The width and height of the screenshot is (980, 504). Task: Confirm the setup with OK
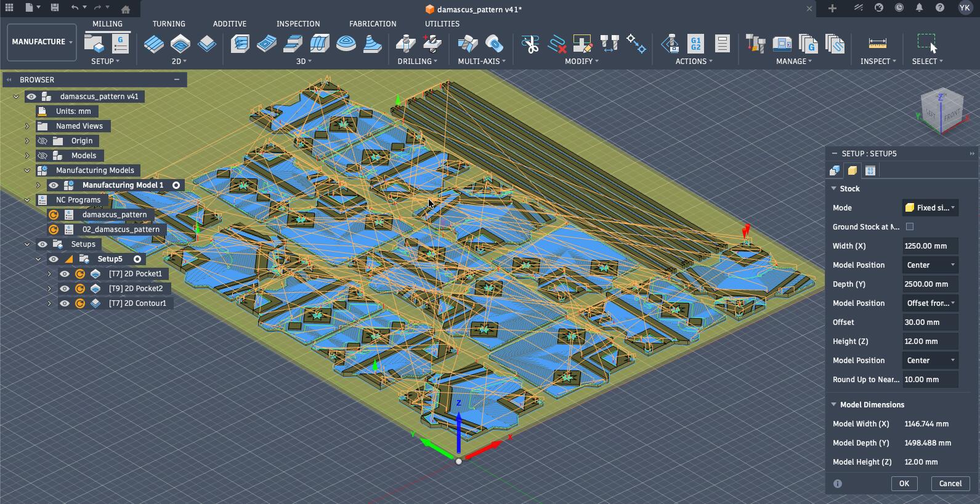pos(904,483)
